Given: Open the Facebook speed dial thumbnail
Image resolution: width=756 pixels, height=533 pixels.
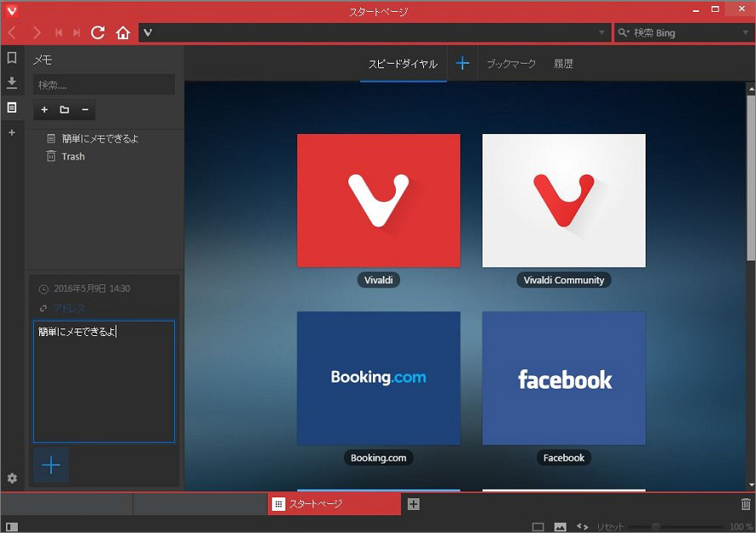Looking at the screenshot, I should [564, 379].
